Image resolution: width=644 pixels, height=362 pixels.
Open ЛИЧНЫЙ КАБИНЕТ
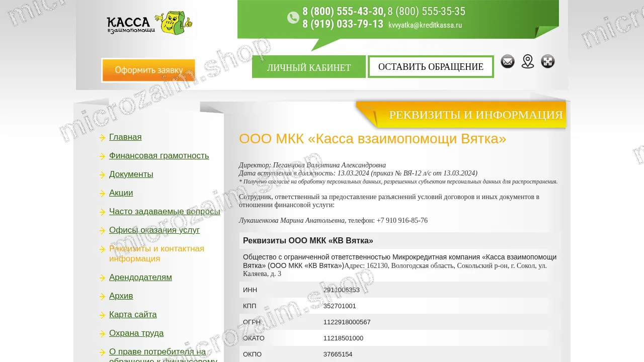[x=309, y=67]
